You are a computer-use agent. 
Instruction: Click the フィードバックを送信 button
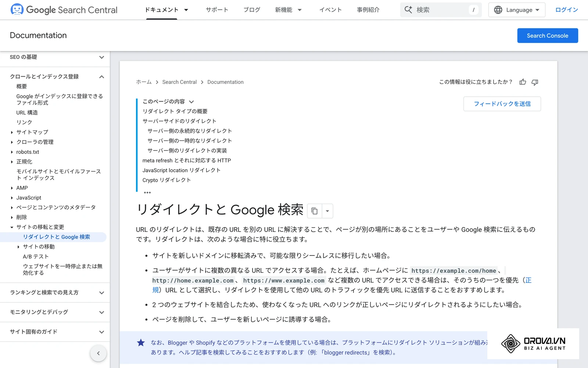point(502,104)
